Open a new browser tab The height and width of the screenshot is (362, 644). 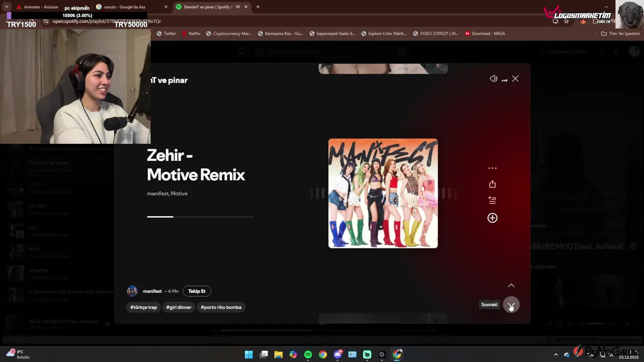pos(258,7)
